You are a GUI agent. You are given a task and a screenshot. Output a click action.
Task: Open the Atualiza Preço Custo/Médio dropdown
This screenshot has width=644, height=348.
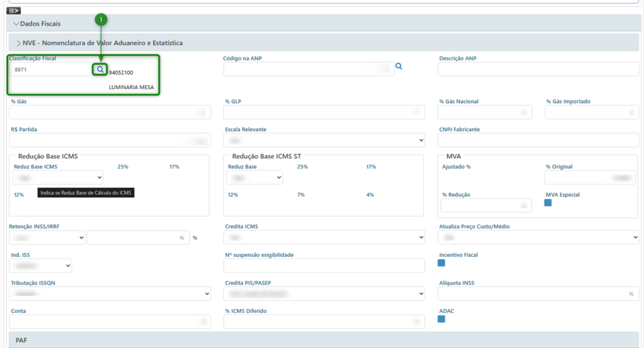(x=538, y=237)
